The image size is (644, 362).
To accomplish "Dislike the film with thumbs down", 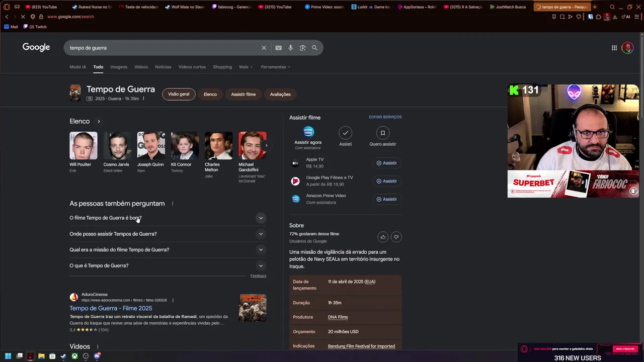I will coord(396,237).
